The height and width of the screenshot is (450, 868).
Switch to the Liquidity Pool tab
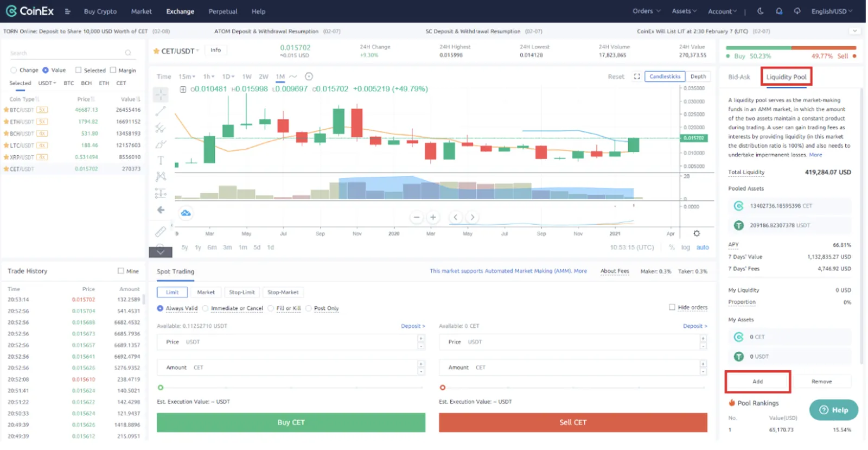click(x=786, y=77)
